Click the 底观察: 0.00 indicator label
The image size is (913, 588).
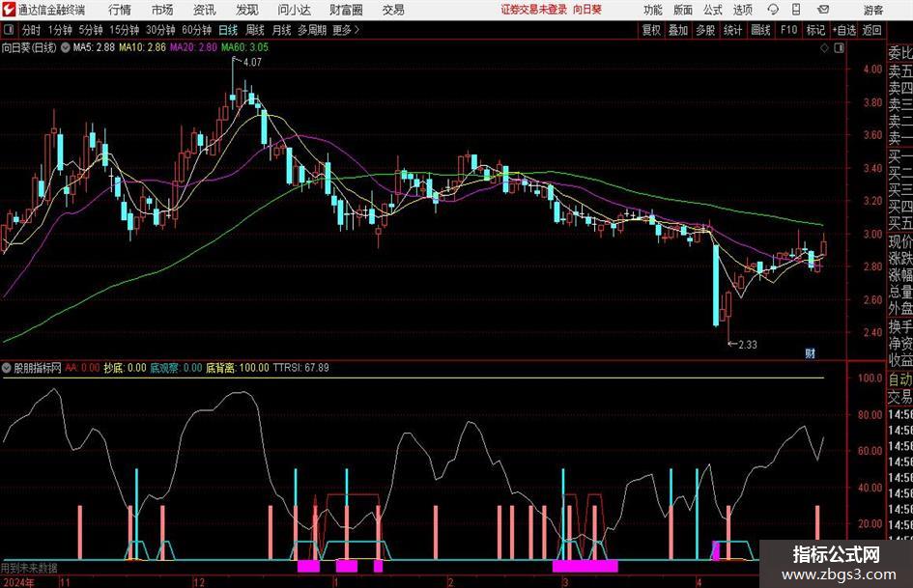tap(176, 368)
